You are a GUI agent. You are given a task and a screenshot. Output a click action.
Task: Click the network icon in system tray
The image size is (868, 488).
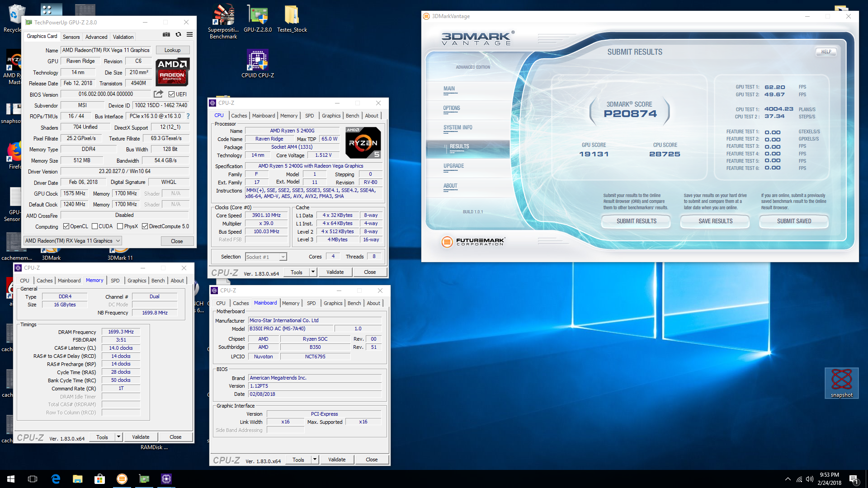[799, 479]
